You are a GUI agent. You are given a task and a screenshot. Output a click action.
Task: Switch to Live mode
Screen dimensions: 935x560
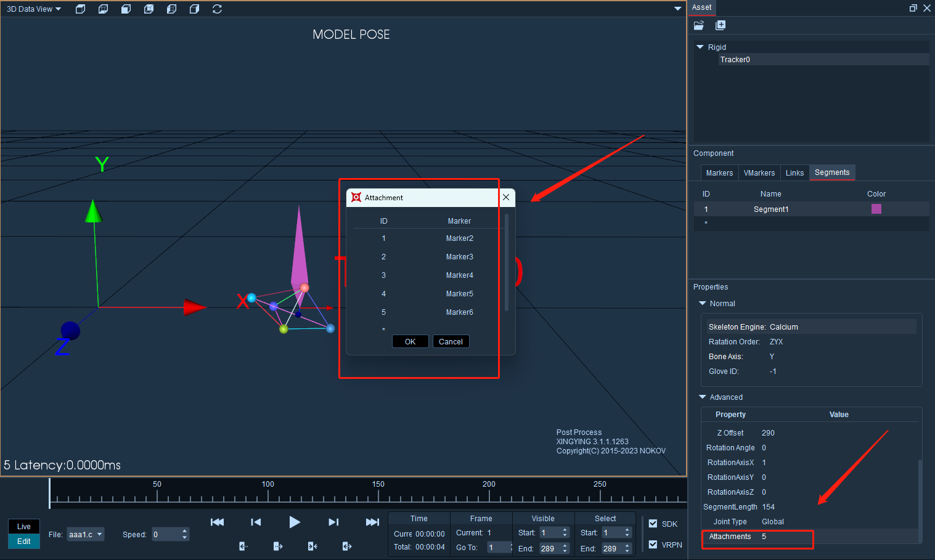coord(24,527)
